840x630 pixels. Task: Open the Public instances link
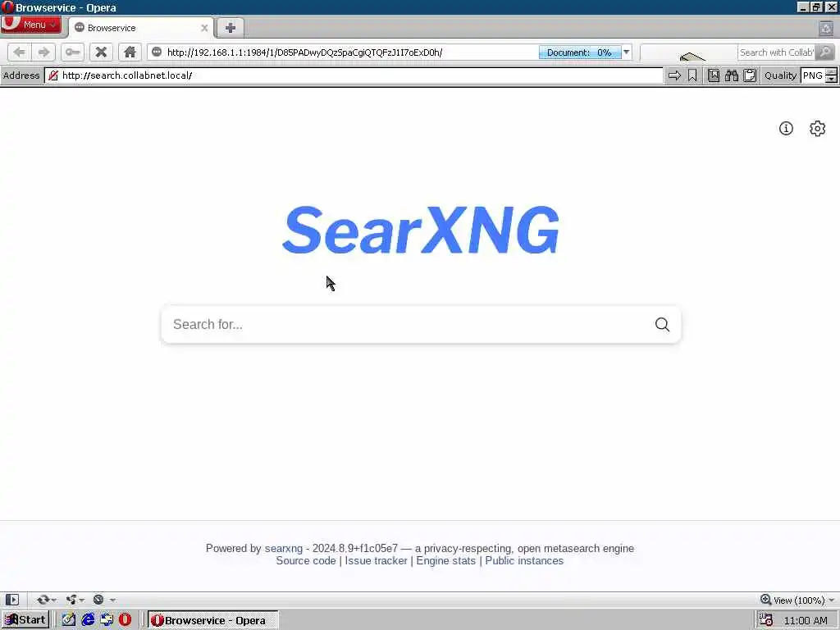(524, 561)
